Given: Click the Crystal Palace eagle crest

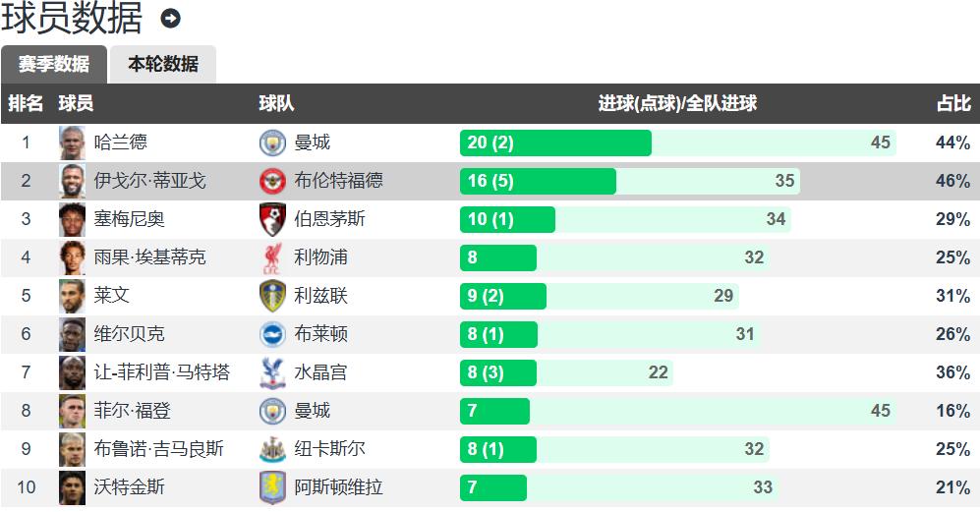Looking at the screenshot, I should 272,372.
